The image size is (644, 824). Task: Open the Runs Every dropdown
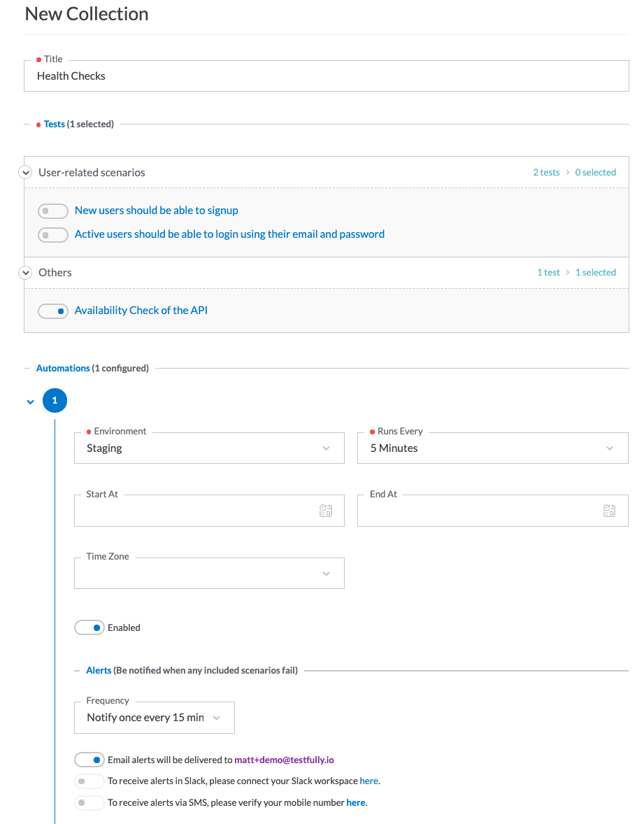(493, 448)
